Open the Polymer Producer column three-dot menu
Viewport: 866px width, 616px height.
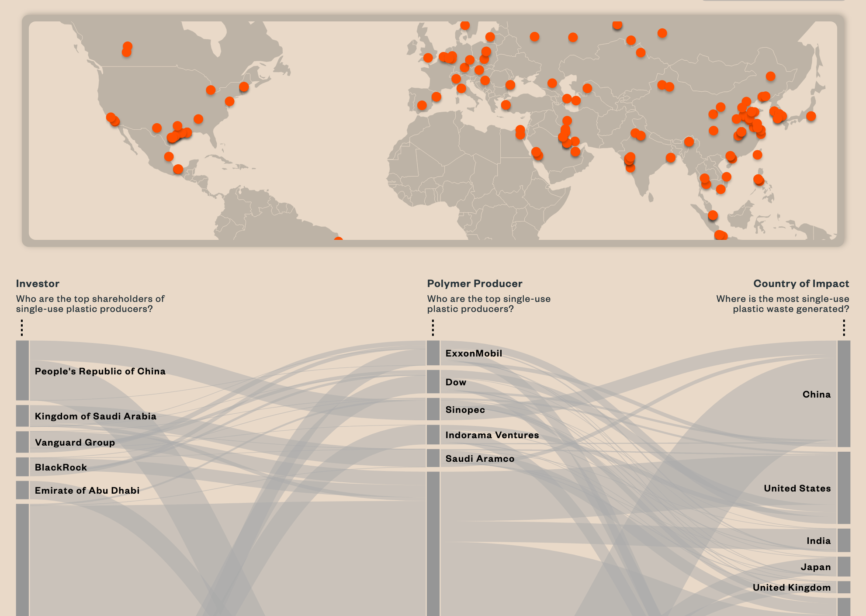point(433,327)
